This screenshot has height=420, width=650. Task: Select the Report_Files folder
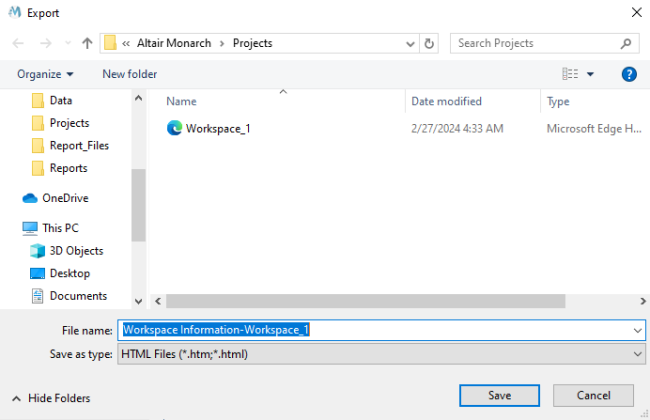point(79,146)
